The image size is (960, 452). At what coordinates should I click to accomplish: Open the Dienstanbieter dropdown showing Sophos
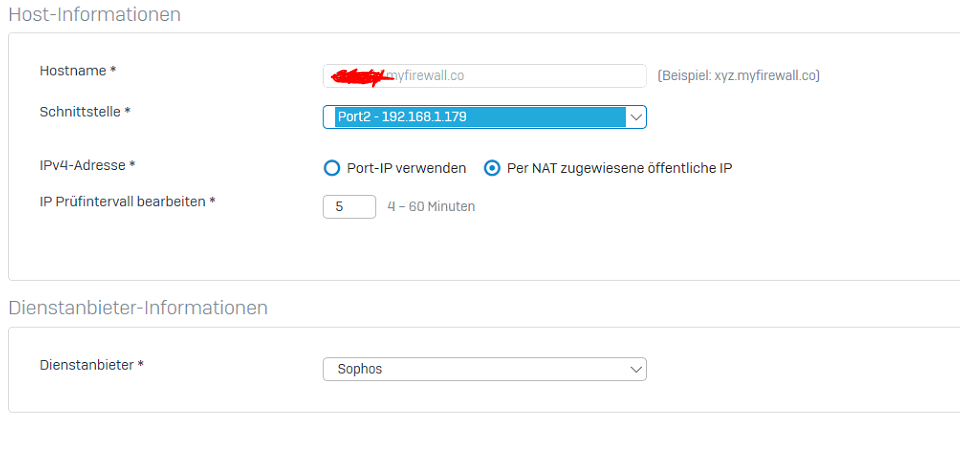point(475,369)
